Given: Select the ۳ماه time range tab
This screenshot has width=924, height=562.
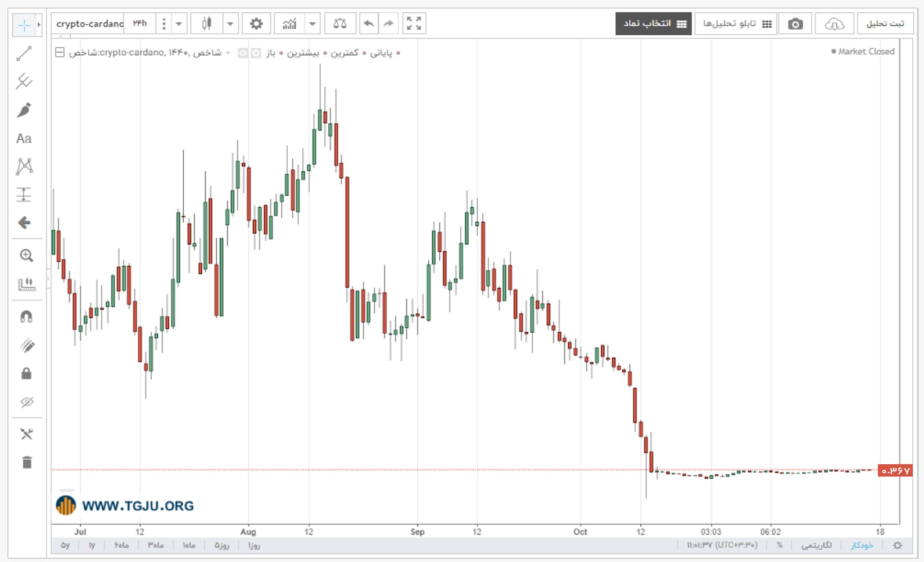Looking at the screenshot, I should [156, 545].
